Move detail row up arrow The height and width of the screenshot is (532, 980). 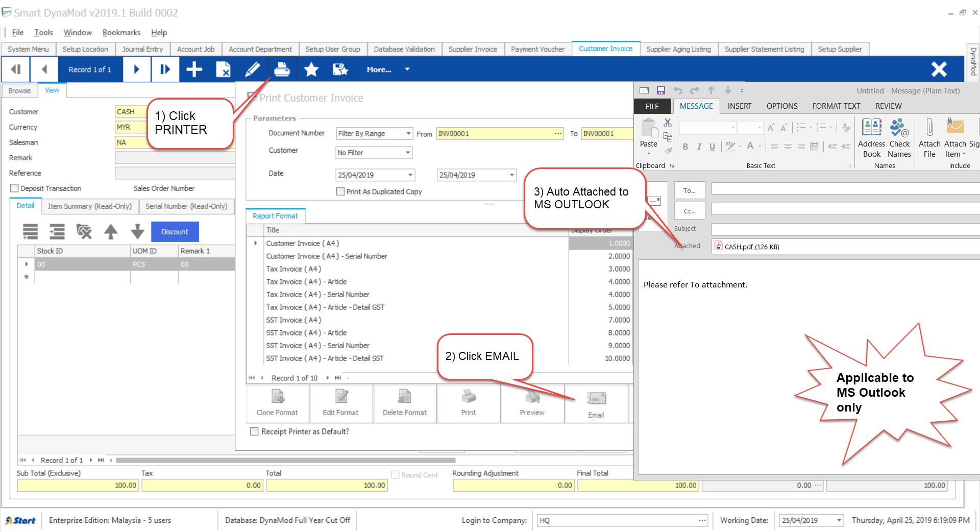pyautogui.click(x=111, y=232)
